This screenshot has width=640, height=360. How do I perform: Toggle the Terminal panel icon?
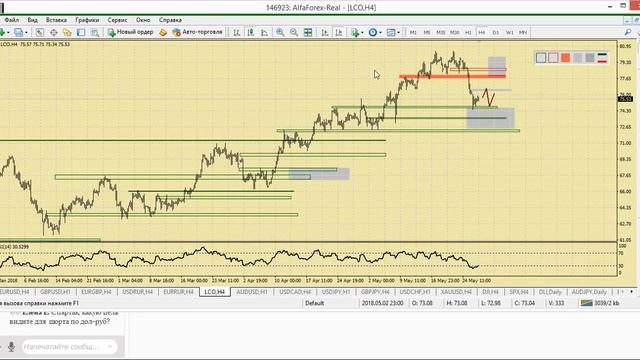tap(81, 32)
